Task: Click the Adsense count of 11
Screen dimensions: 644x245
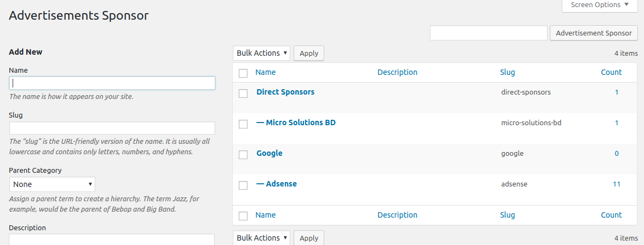Action: pos(617,184)
